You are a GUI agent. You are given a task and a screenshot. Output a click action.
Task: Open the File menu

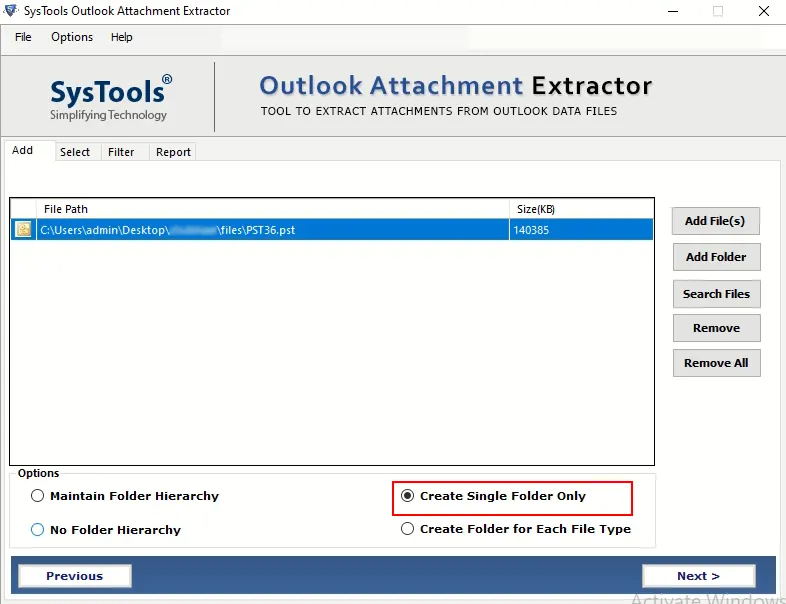click(23, 37)
